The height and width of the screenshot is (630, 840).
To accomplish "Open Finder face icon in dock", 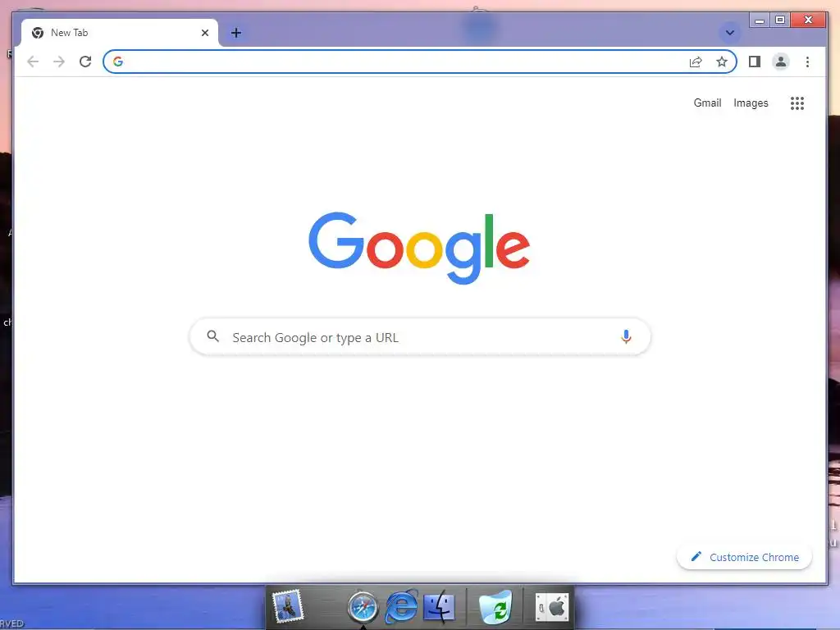I will pyautogui.click(x=440, y=608).
